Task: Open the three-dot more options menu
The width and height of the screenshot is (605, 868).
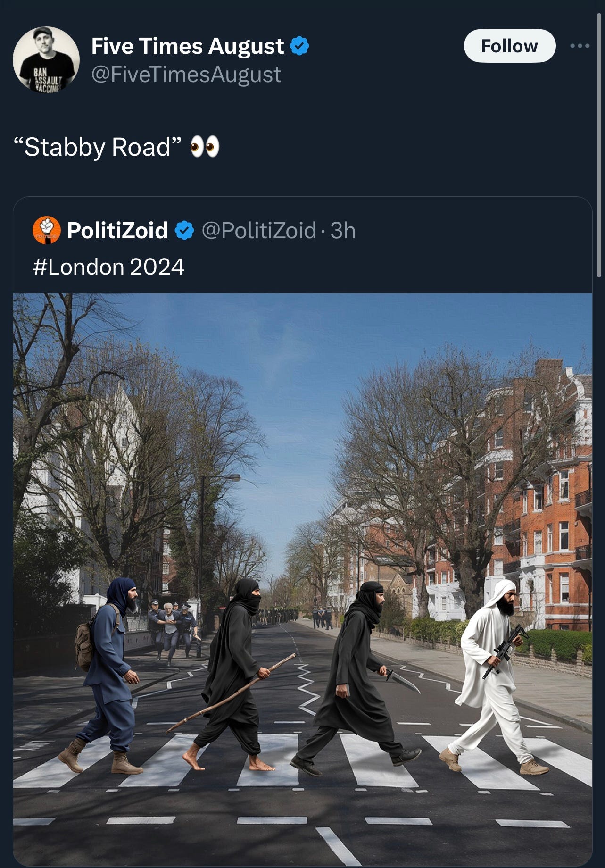Action: pyautogui.click(x=580, y=46)
